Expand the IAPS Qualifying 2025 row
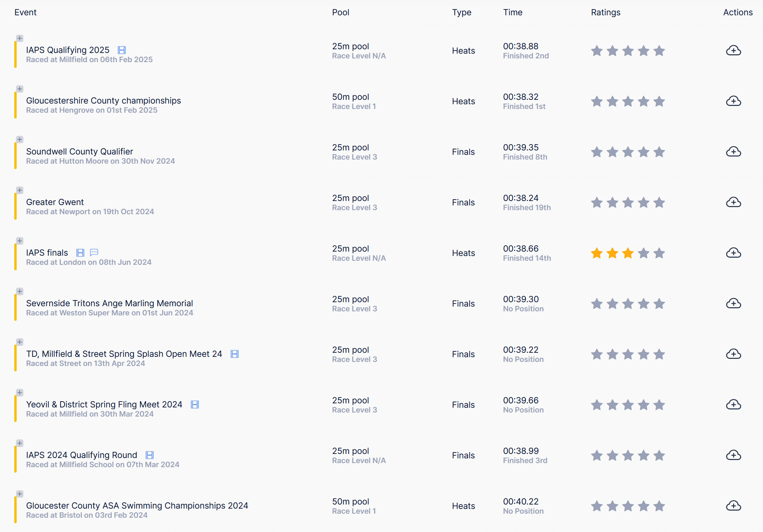The width and height of the screenshot is (763, 532). 20,38
